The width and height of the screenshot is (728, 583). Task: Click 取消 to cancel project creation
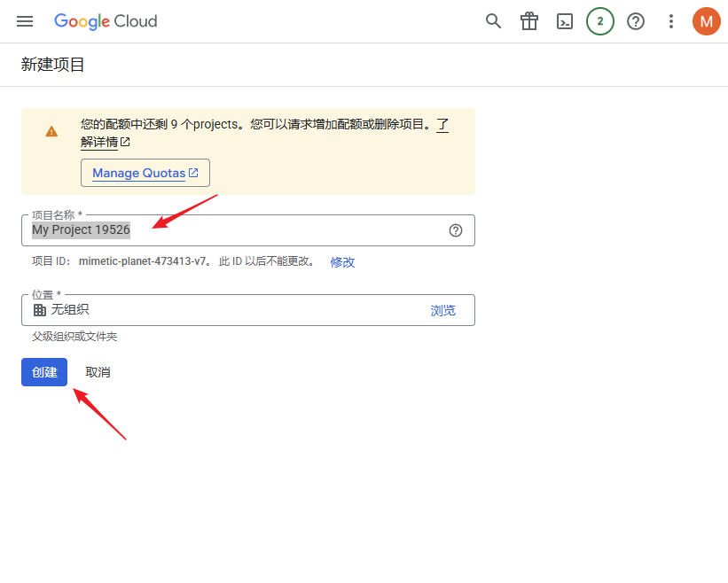[x=98, y=372]
